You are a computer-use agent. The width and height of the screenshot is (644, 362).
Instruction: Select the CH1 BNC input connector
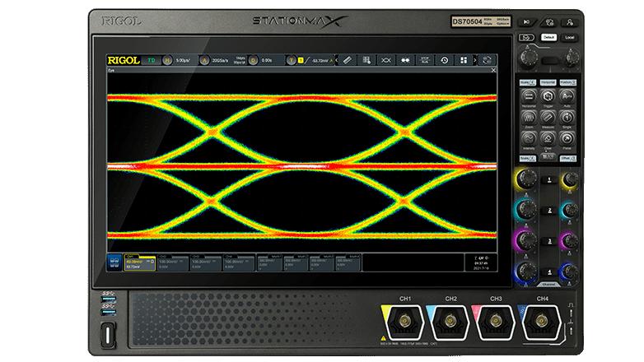point(404,321)
